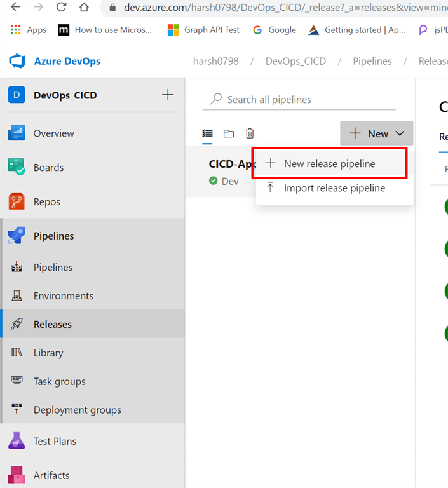This screenshot has width=448, height=488.
Task: Open the DevOps_CICD project name in the sidebar
Action: coord(65,95)
